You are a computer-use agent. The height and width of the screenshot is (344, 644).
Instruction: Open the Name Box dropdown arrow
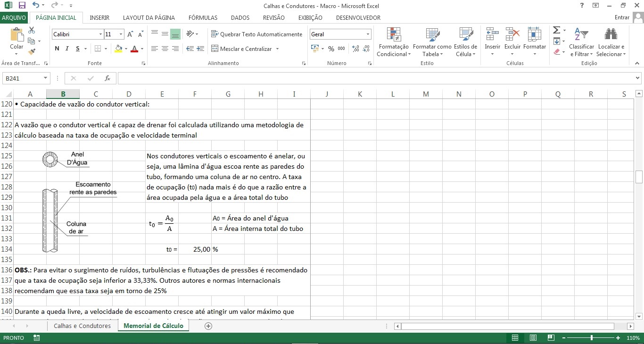click(x=45, y=78)
